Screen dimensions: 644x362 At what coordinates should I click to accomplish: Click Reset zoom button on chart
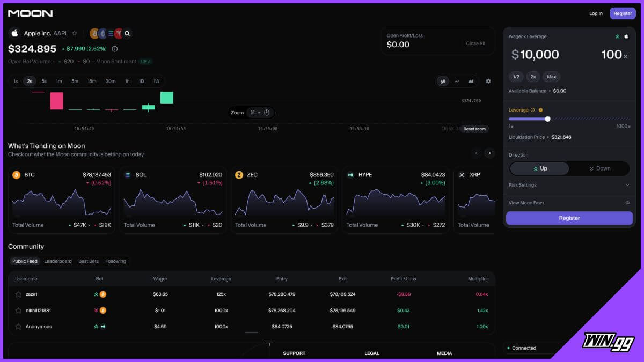pyautogui.click(x=474, y=129)
